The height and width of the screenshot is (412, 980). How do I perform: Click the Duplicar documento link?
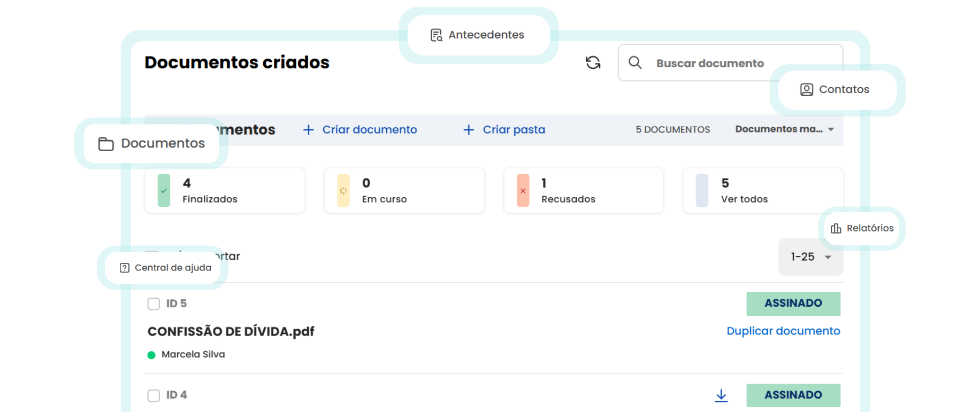tap(783, 331)
